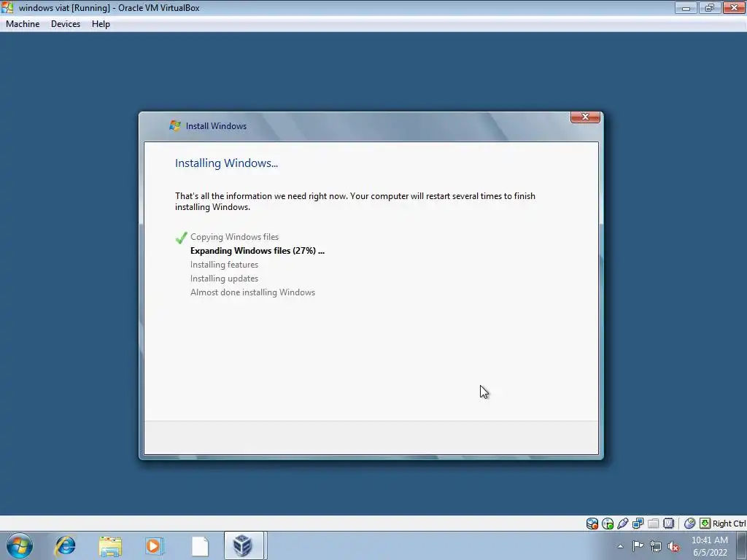The height and width of the screenshot is (560, 747).
Task: Click the Almost done installing Windows step
Action: pyautogui.click(x=252, y=292)
